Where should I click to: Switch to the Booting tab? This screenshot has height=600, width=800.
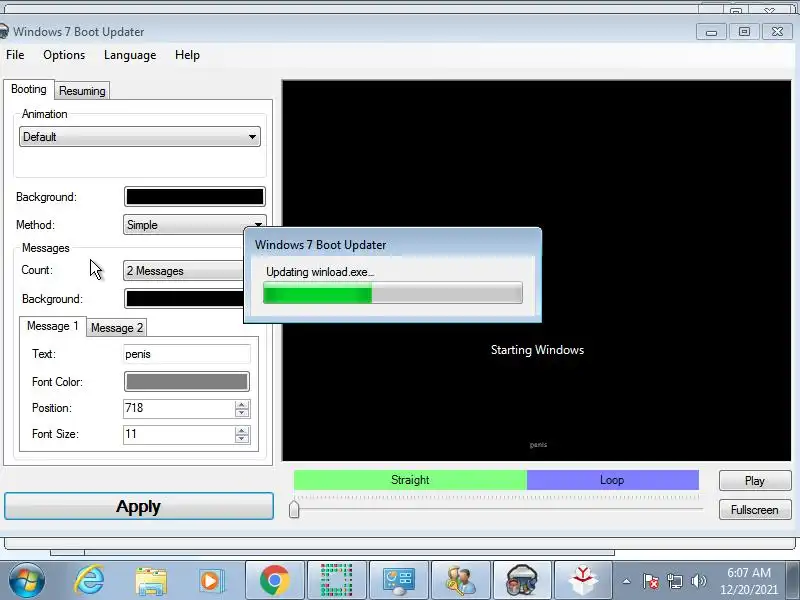coord(29,89)
